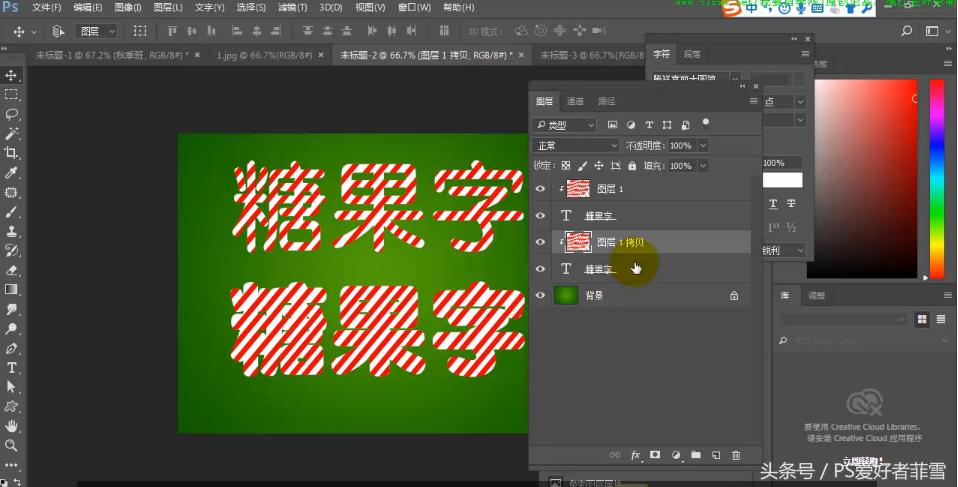Select the Eyedropper tool
Screen dimensions: 958x487
coord(11,173)
